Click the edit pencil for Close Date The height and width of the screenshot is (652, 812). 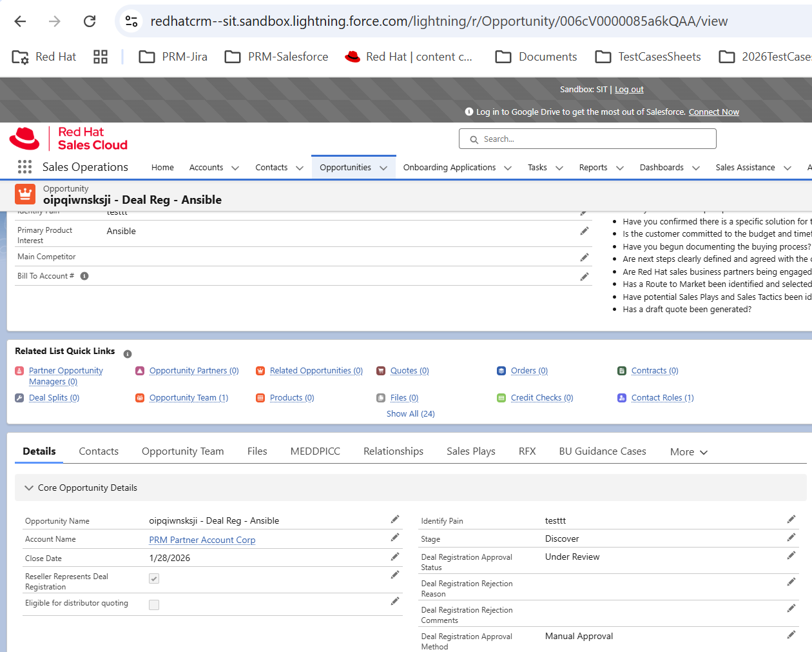[395, 557]
